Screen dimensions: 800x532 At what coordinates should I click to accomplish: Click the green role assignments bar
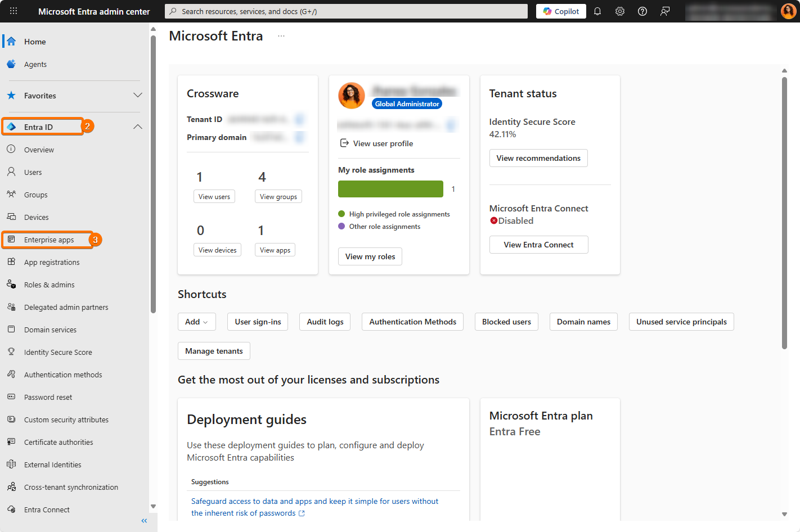click(390, 189)
